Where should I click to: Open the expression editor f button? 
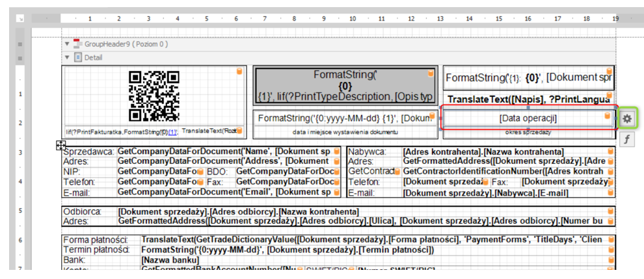[626, 139]
